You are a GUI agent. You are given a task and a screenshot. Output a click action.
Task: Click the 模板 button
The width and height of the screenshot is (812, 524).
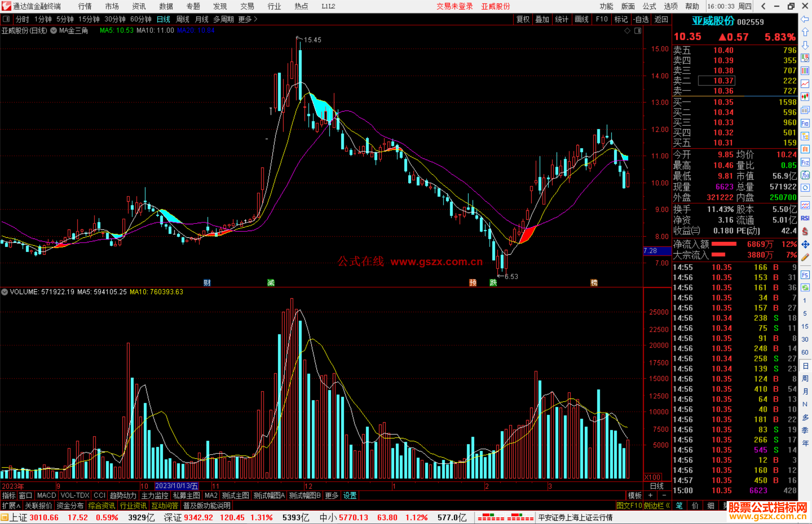635,495
